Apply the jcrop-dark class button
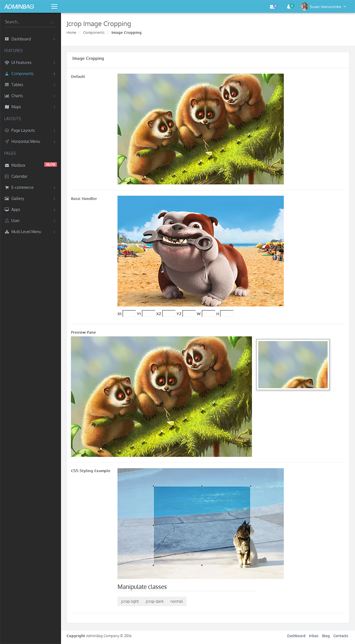The image size is (355, 644). tap(155, 601)
